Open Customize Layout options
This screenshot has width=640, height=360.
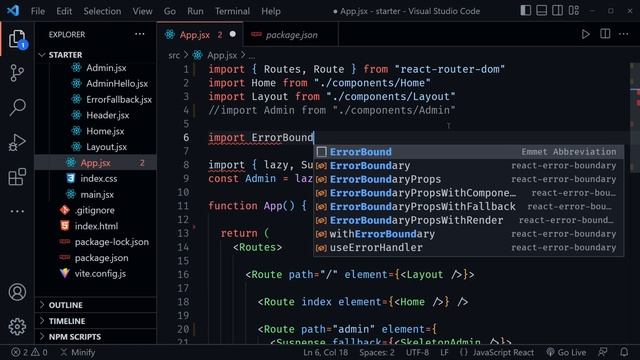574,11
